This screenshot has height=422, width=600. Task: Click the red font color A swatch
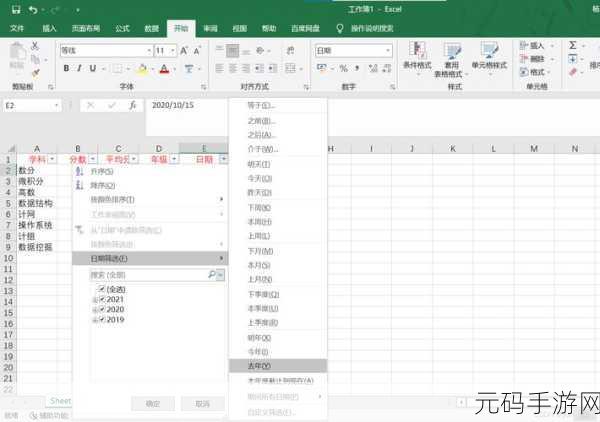164,69
